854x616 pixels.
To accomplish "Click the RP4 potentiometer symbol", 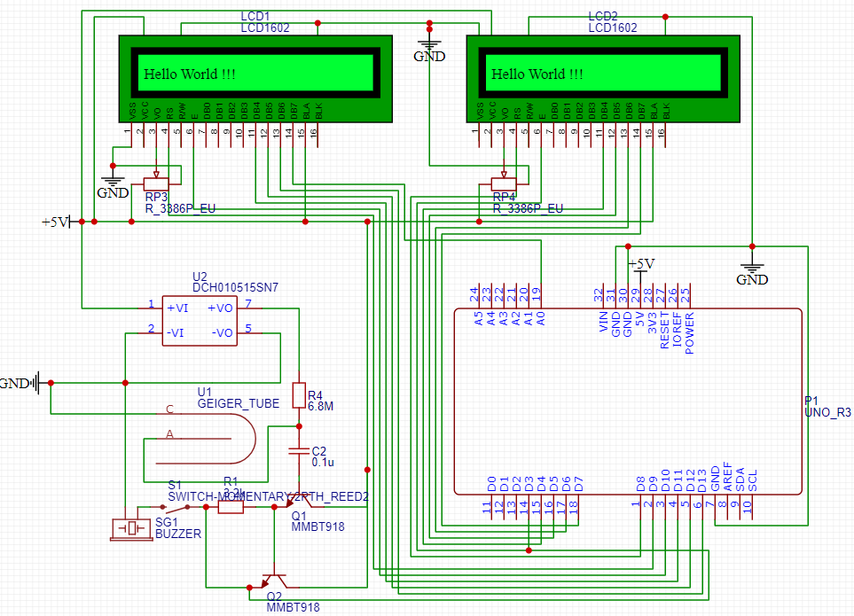I will [x=504, y=184].
